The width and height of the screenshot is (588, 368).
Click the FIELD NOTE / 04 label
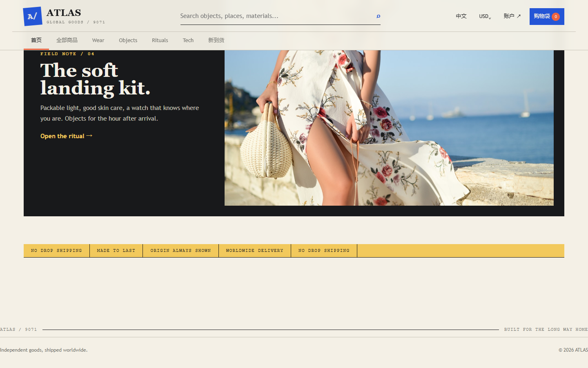[67, 54]
